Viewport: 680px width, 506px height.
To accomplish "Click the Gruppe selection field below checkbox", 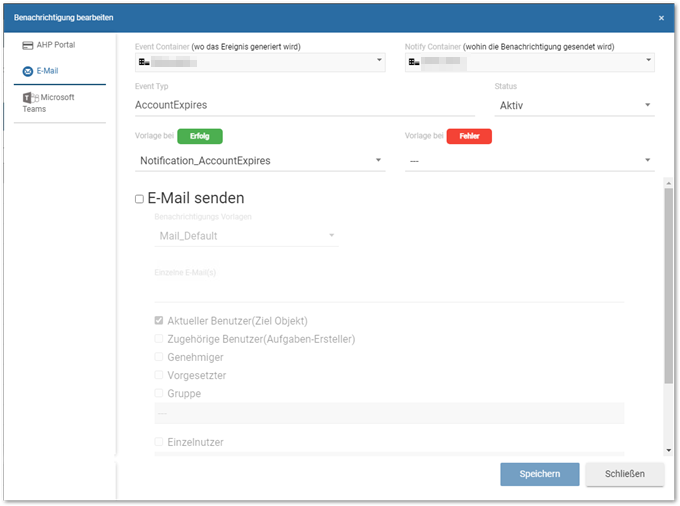I will (389, 413).
